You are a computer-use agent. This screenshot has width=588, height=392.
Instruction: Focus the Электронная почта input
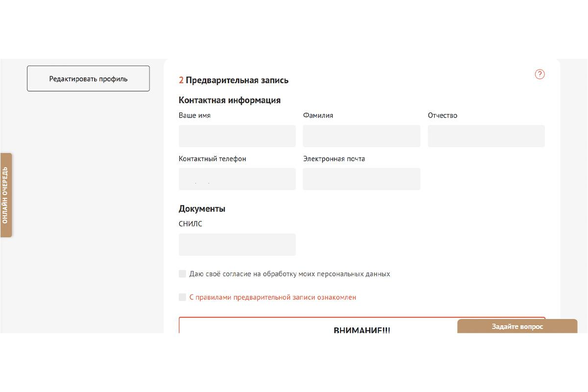(x=361, y=179)
